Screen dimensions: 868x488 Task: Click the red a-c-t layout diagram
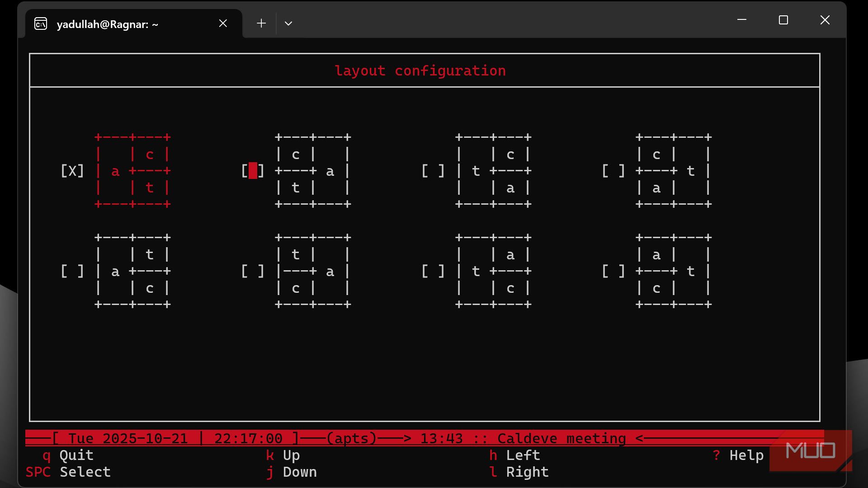(132, 170)
